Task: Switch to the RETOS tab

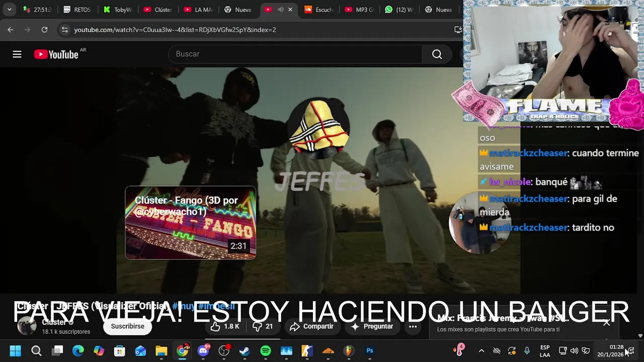Action: pos(77,10)
